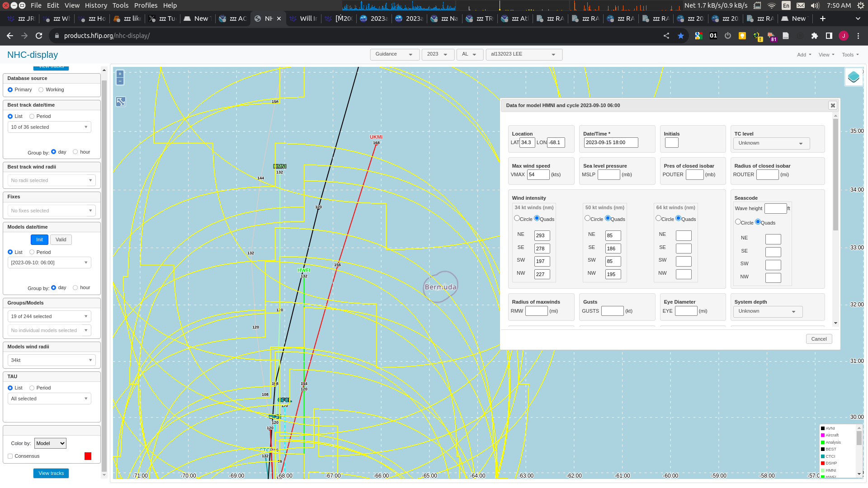Open the 34kt models wind radii dropdown
Screen dimensions: 868x488
52,360
